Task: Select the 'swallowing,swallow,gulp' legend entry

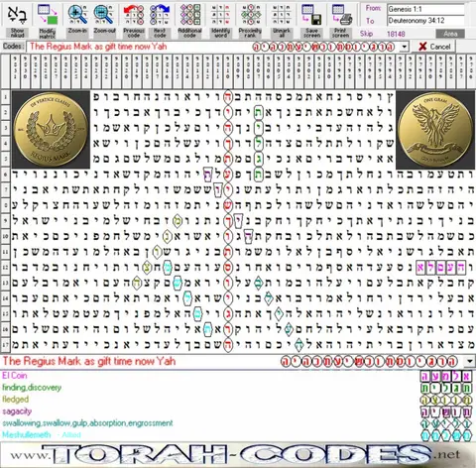Action: [x=87, y=423]
